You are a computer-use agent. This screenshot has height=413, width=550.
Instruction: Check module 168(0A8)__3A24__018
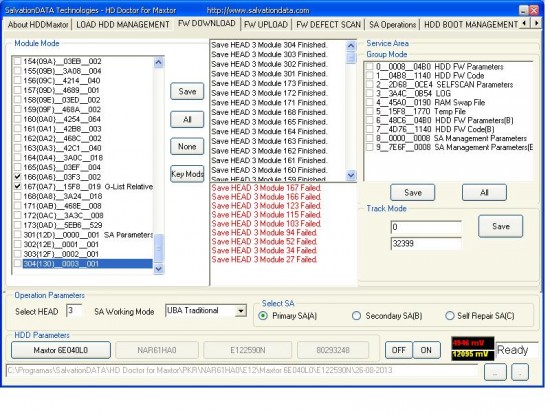coord(17,196)
